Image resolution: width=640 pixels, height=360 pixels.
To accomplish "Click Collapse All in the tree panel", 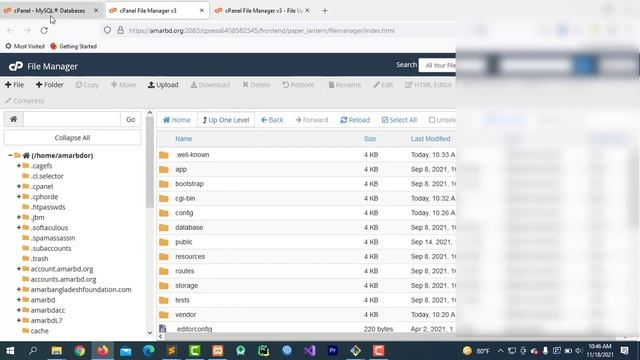I will coord(72,138).
